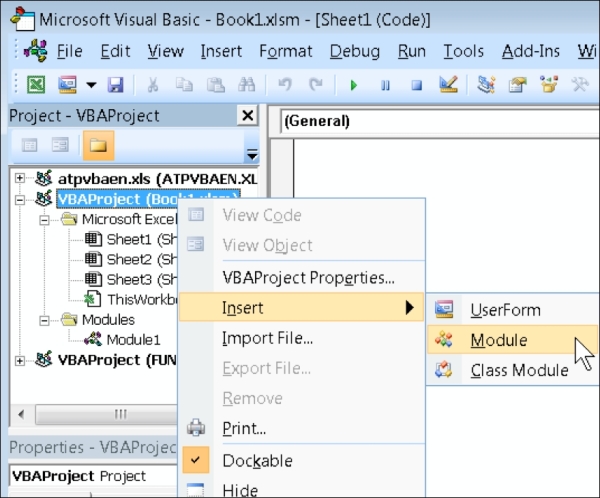Click the Find binoculars icon
The height and width of the screenshot is (498, 600).
click(246, 85)
